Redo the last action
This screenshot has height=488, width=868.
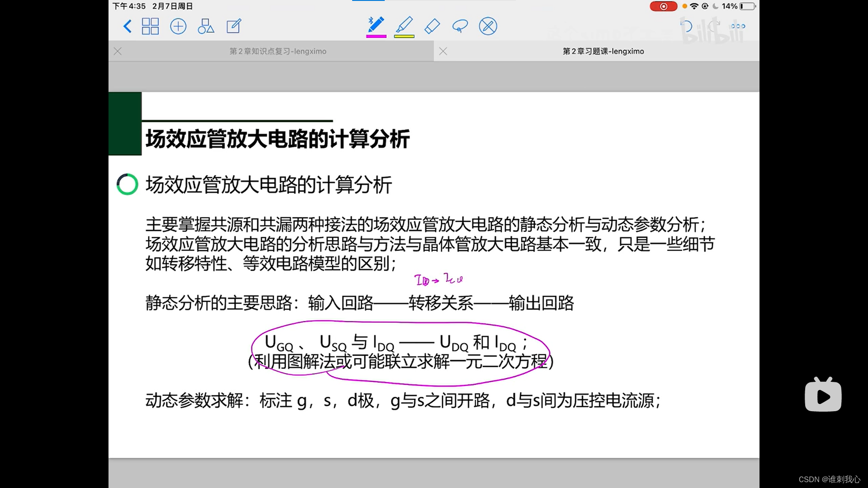714,26
